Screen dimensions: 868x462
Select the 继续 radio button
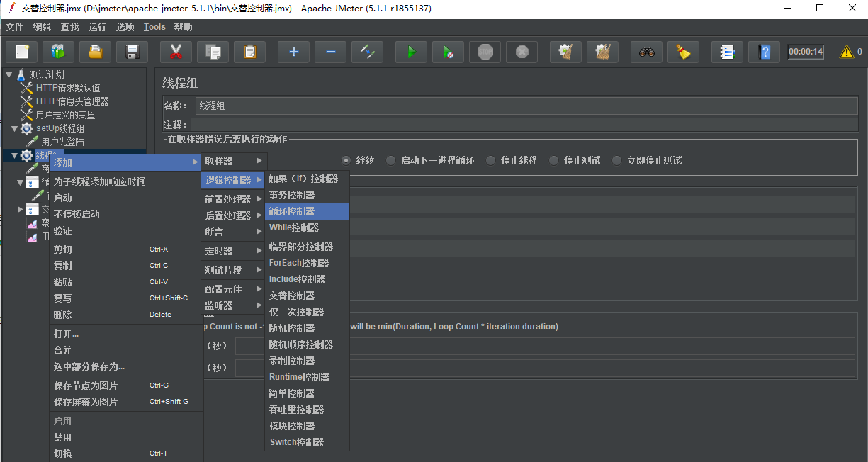coord(346,160)
